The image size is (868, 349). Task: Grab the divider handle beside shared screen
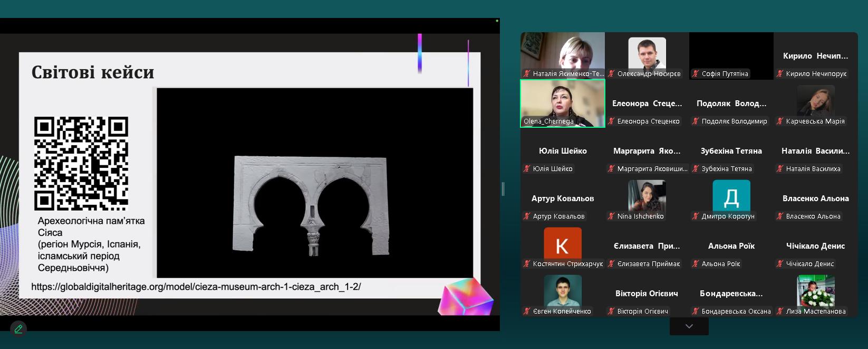pyautogui.click(x=503, y=188)
